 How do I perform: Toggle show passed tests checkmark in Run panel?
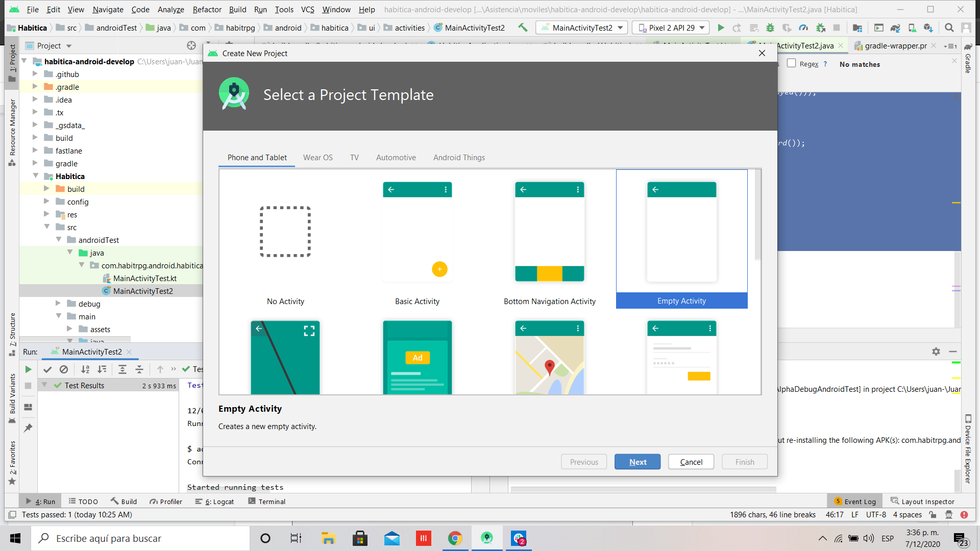pyautogui.click(x=47, y=369)
